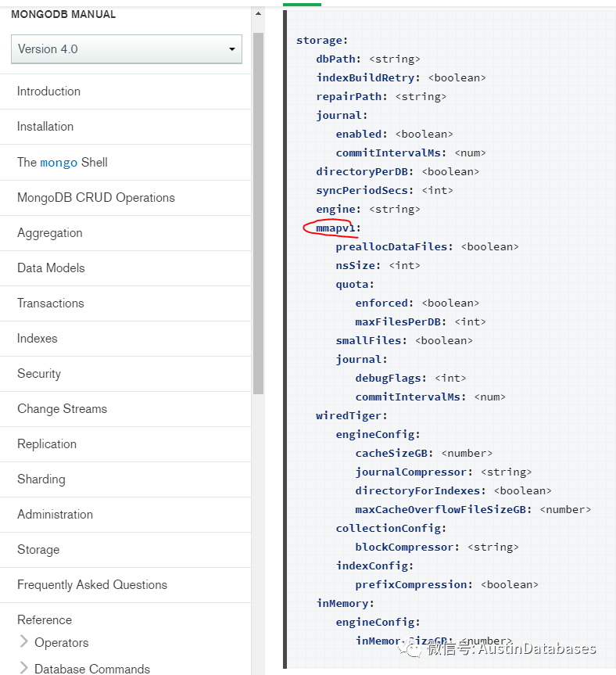Click the repairPath setting
This screenshot has height=675, width=616.
(352, 96)
